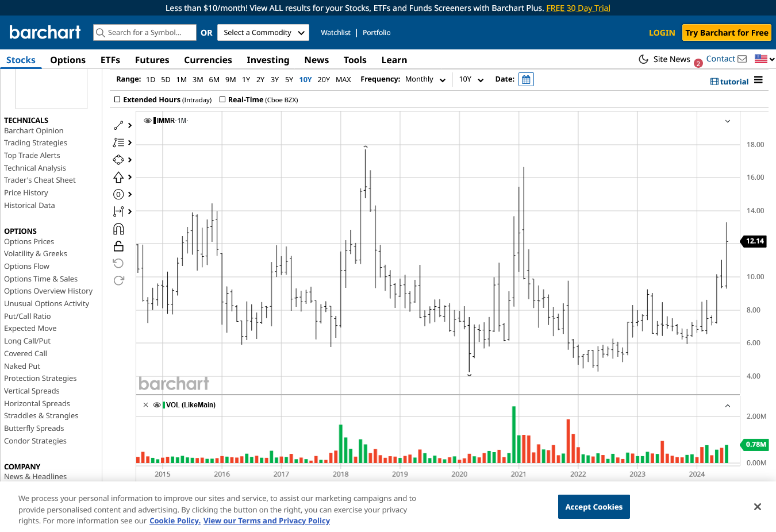Image resolution: width=776 pixels, height=532 pixels.
Task: Open Butterfly Spreads in sidebar
Action: click(x=34, y=428)
